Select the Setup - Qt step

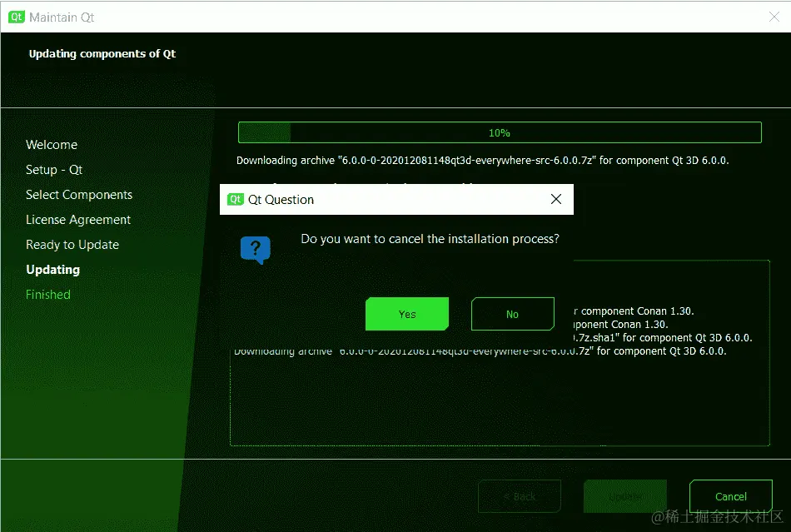click(x=54, y=170)
